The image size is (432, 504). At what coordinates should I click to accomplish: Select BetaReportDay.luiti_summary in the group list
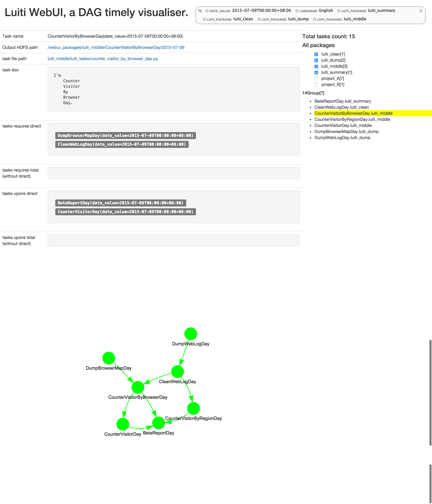(x=343, y=101)
